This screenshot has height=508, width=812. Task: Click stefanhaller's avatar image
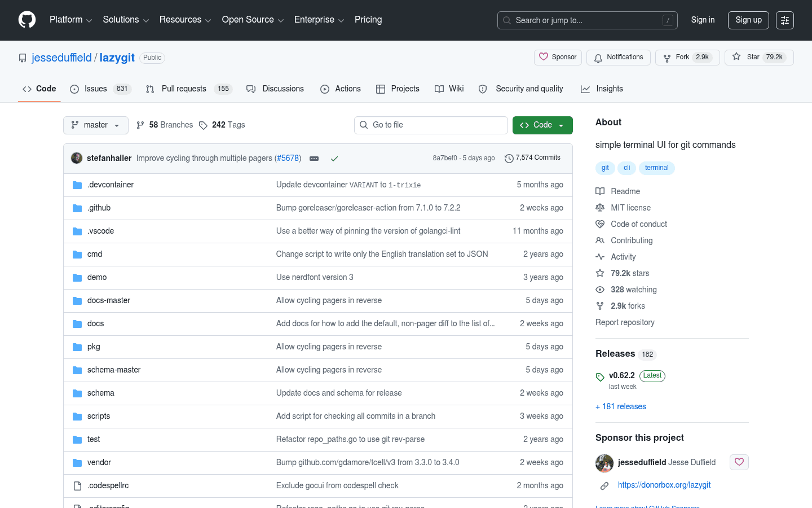tap(77, 158)
